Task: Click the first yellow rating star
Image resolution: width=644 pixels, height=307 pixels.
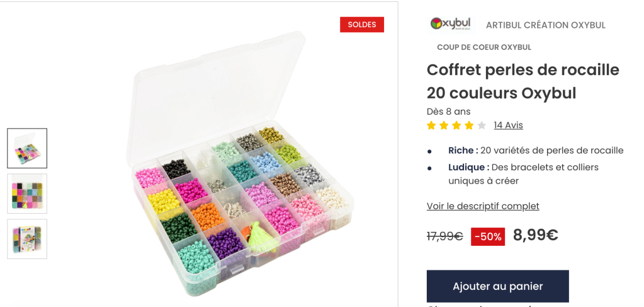Action: (x=431, y=125)
